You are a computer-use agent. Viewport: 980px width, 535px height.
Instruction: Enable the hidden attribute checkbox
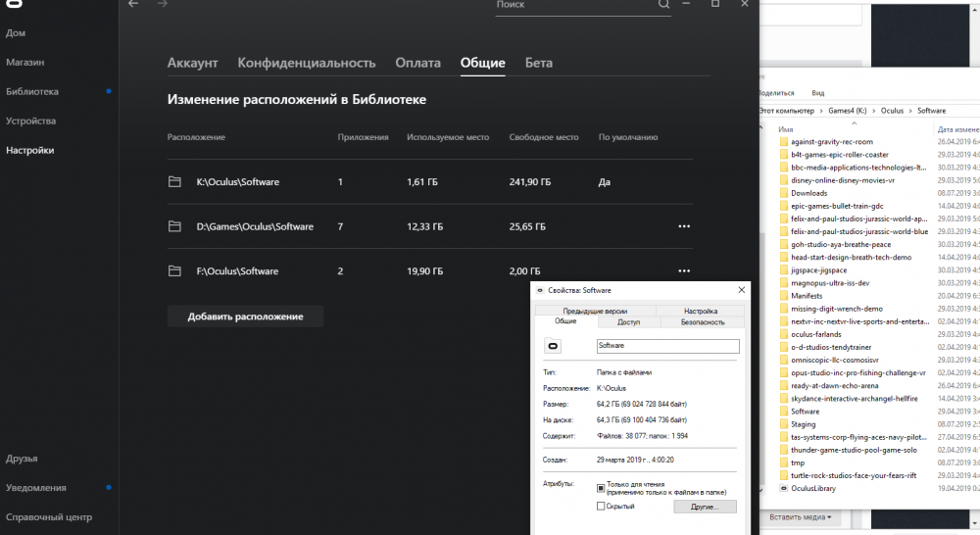tap(601, 506)
